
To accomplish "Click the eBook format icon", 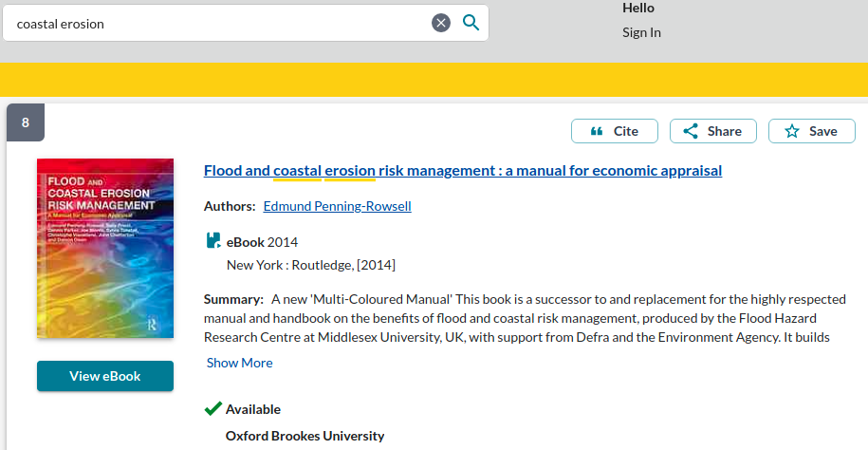I will tap(213, 240).
